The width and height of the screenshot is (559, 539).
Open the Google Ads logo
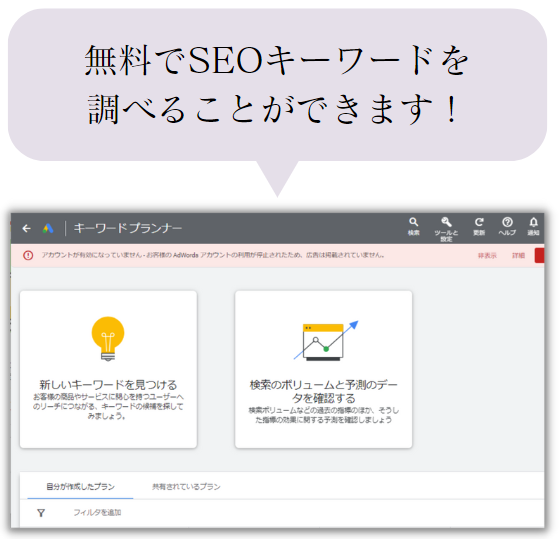tap(48, 229)
